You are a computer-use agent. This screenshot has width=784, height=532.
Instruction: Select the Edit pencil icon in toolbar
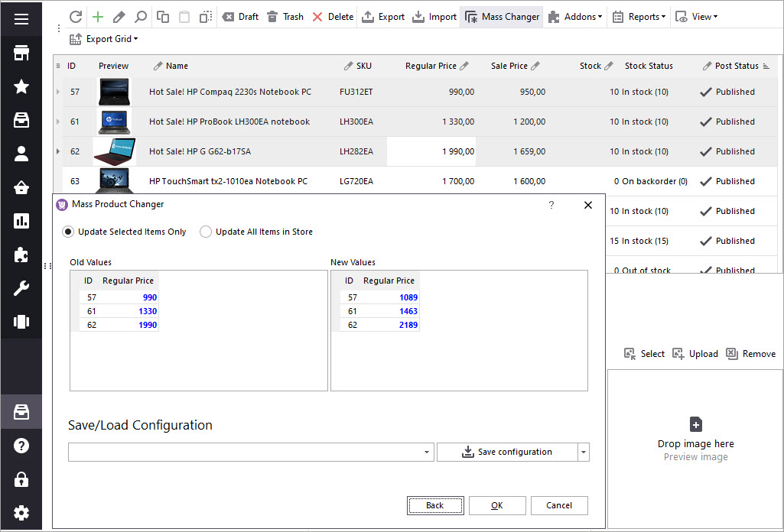pos(119,17)
